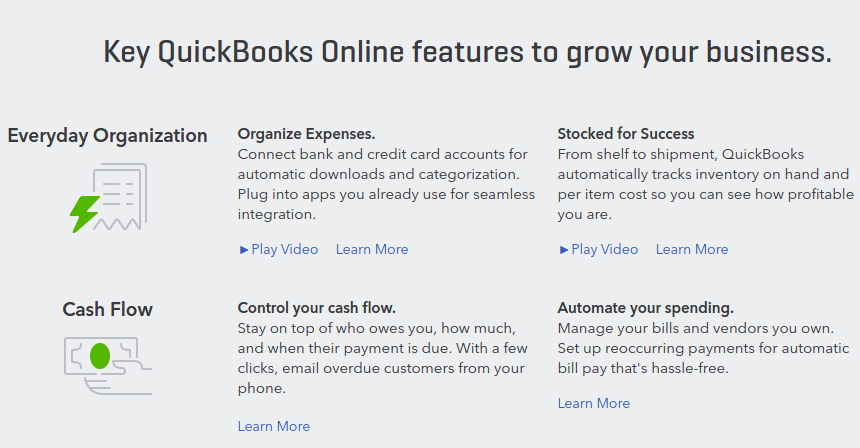The height and width of the screenshot is (448, 860).
Task: Click the Control your cash flow title
Action: click(x=316, y=308)
